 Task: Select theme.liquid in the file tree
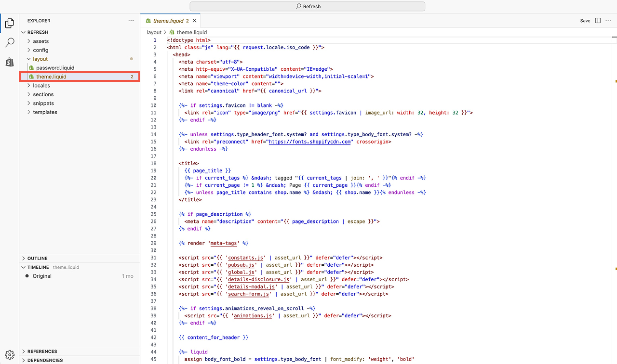click(80, 77)
